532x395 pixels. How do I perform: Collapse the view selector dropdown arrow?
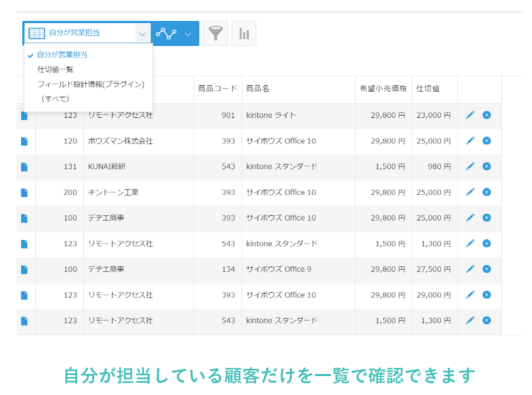click(x=142, y=34)
